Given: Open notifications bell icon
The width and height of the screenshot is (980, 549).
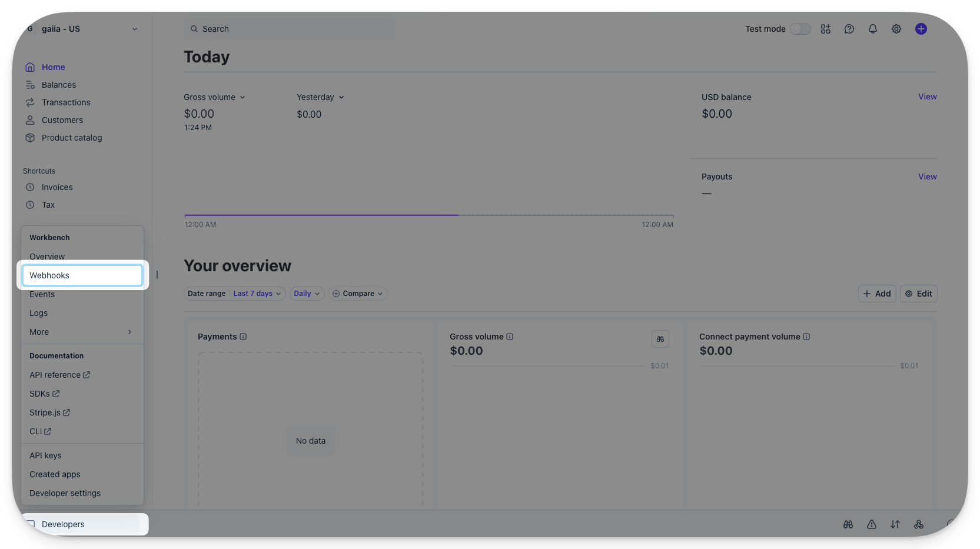Looking at the screenshot, I should tap(873, 29).
